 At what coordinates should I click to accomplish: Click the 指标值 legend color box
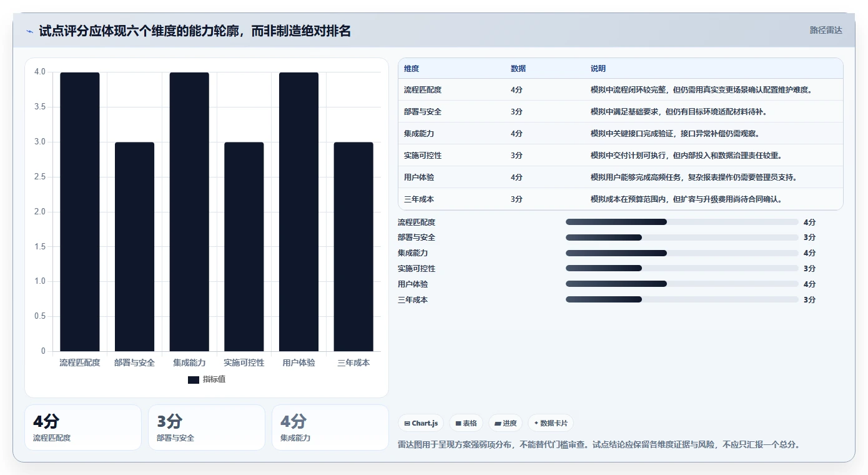(x=194, y=379)
